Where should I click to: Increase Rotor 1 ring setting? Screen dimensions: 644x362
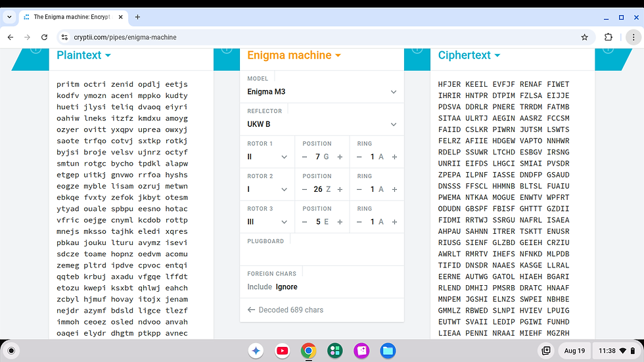pos(395,157)
